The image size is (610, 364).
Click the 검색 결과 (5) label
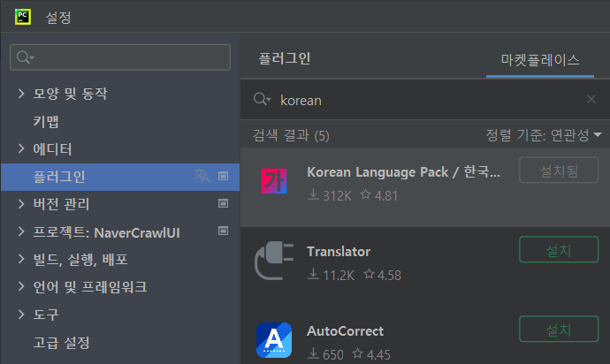click(291, 136)
